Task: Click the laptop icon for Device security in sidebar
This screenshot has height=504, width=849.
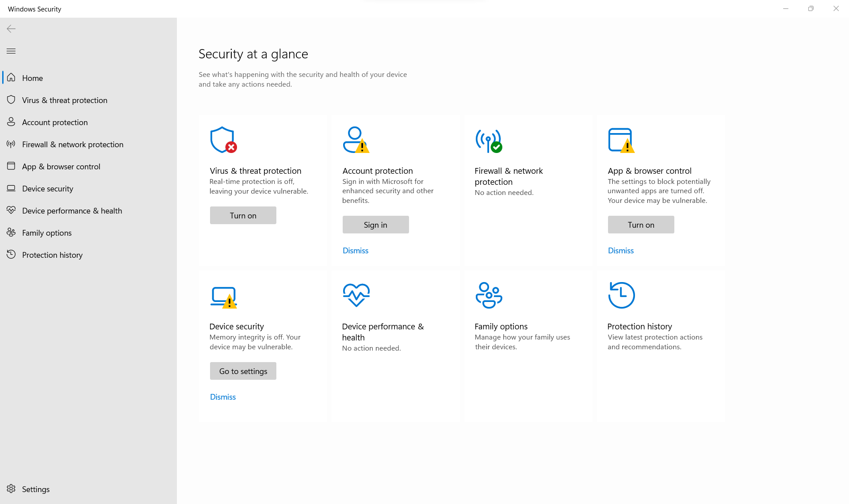Action: (11, 188)
